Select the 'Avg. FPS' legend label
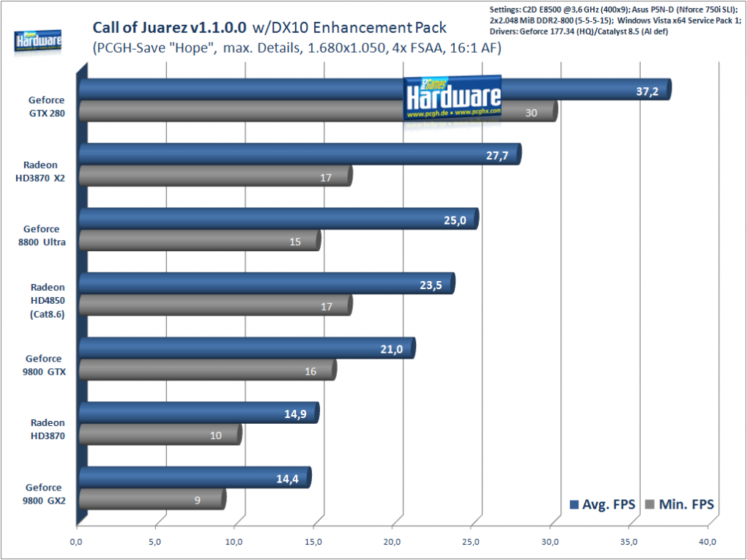This screenshot has width=747, height=560. click(609, 504)
